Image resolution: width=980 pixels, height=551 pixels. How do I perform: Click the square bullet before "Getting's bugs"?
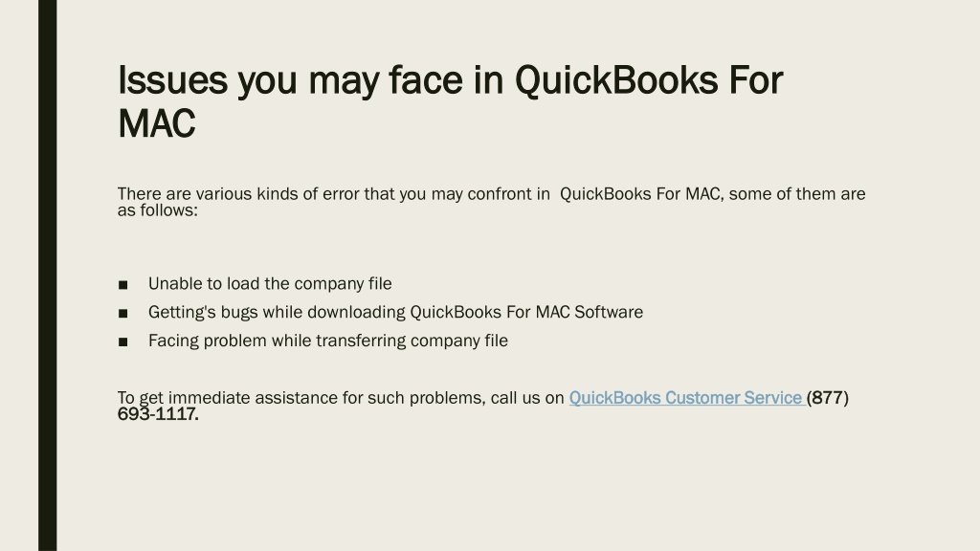[123, 314]
